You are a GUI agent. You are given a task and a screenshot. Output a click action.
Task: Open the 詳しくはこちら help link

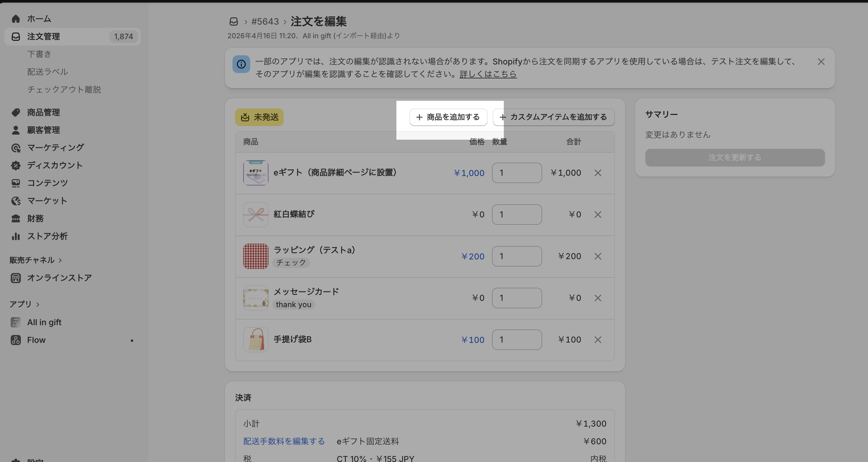click(x=488, y=74)
